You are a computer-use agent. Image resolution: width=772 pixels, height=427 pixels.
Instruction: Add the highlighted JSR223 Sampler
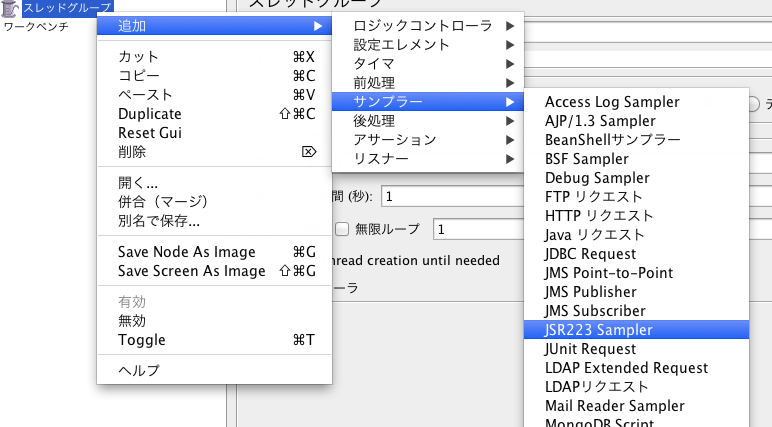click(x=637, y=330)
